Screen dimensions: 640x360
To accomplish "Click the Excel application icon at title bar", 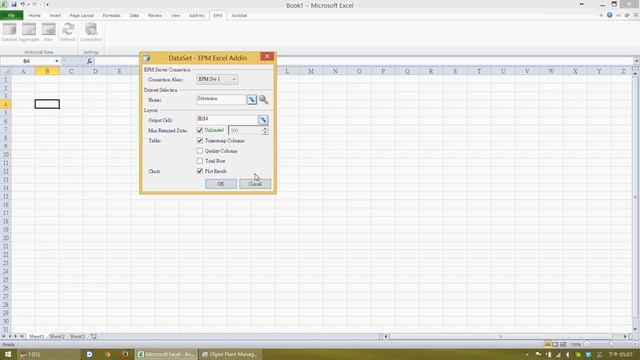I will [4, 4].
